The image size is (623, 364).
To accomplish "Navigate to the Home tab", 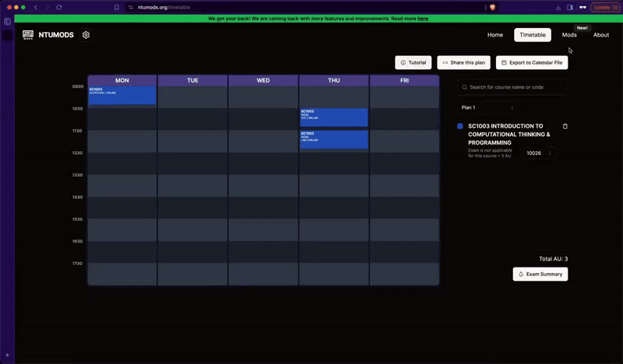I will point(495,35).
